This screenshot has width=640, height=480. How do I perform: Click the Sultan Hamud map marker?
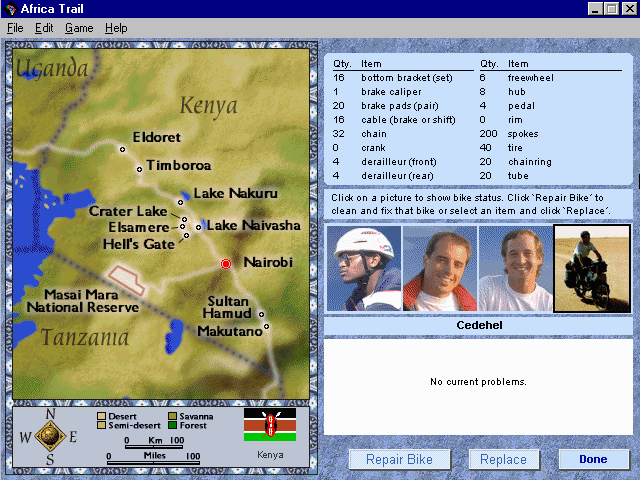tap(261, 314)
